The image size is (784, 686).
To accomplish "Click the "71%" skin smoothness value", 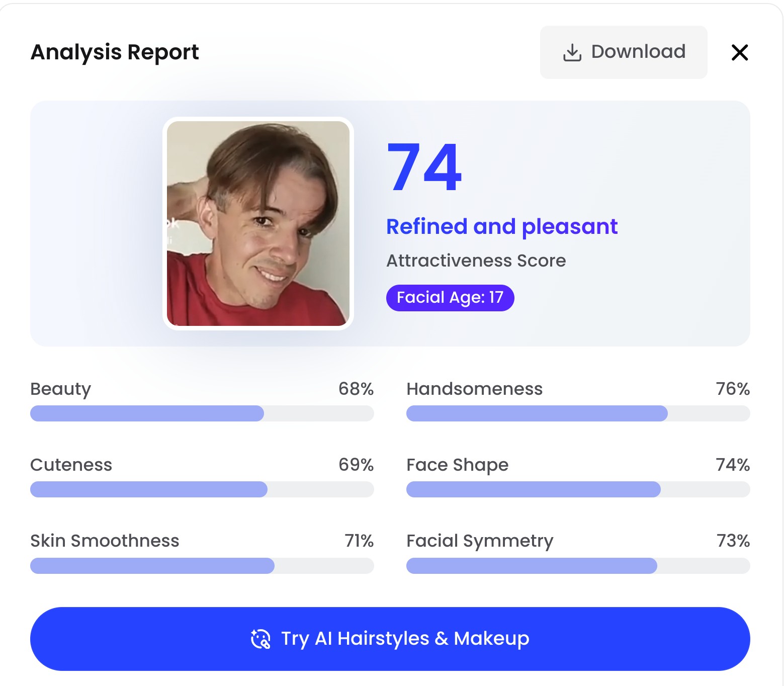I will pos(359,541).
